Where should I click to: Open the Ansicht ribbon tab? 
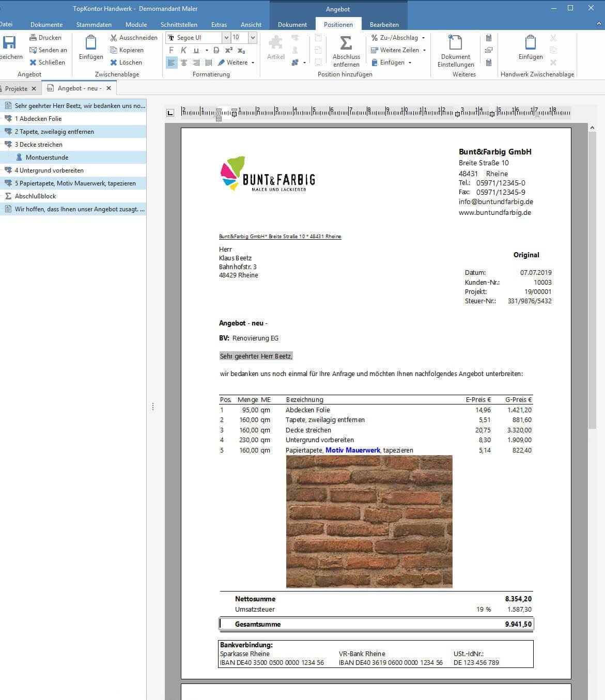251,24
